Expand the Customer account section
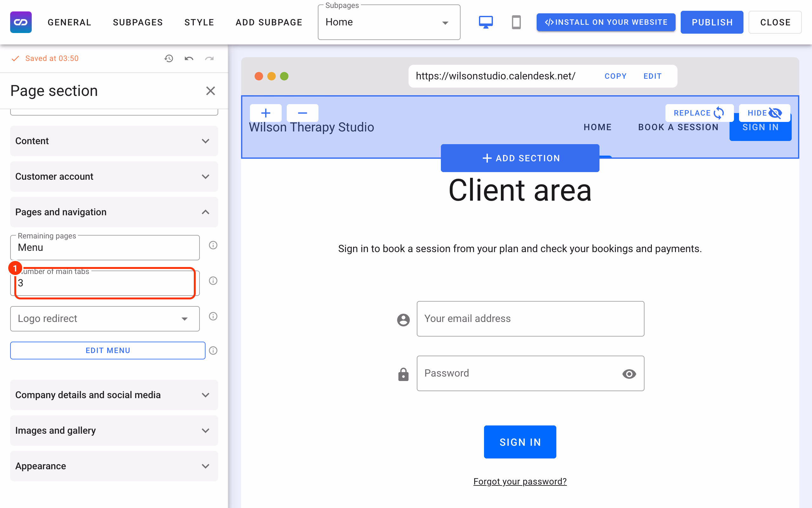This screenshot has width=812, height=508. pos(114,177)
